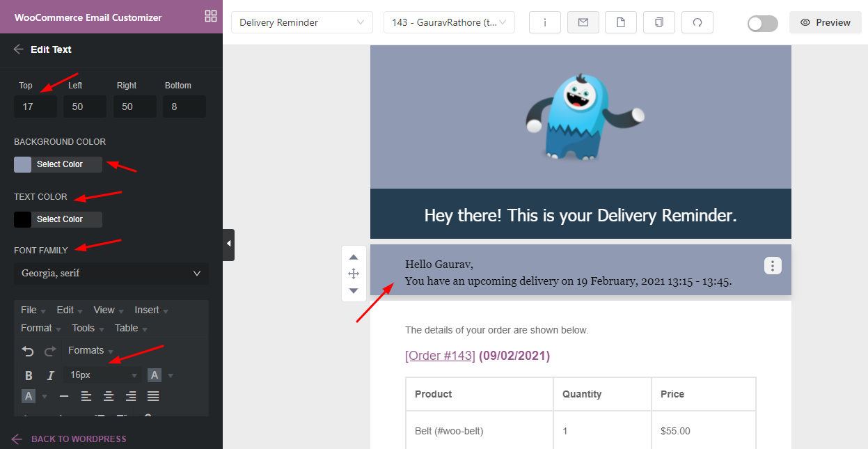Collapse the sidebar with the left-arrow handle
868x449 pixels.
pyautogui.click(x=229, y=244)
